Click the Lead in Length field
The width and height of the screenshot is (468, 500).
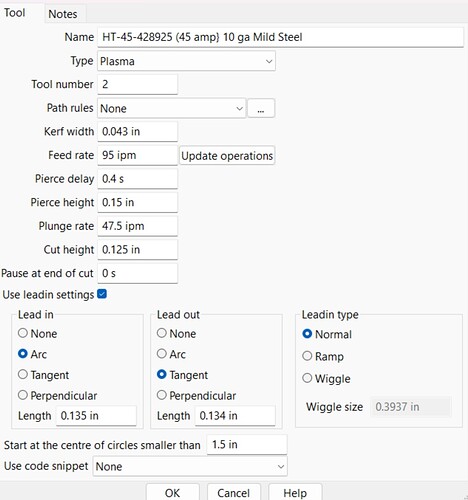(96, 416)
